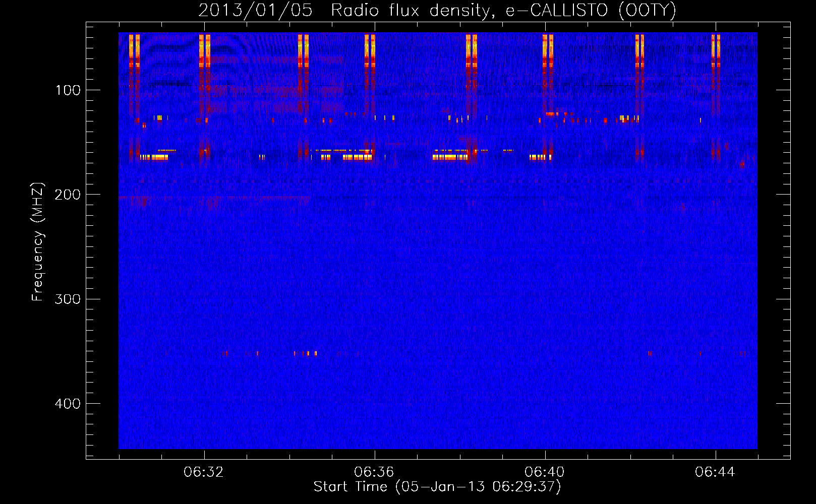Click the 06:32 time axis label
The height and width of the screenshot is (504, 816).
pyautogui.click(x=204, y=472)
